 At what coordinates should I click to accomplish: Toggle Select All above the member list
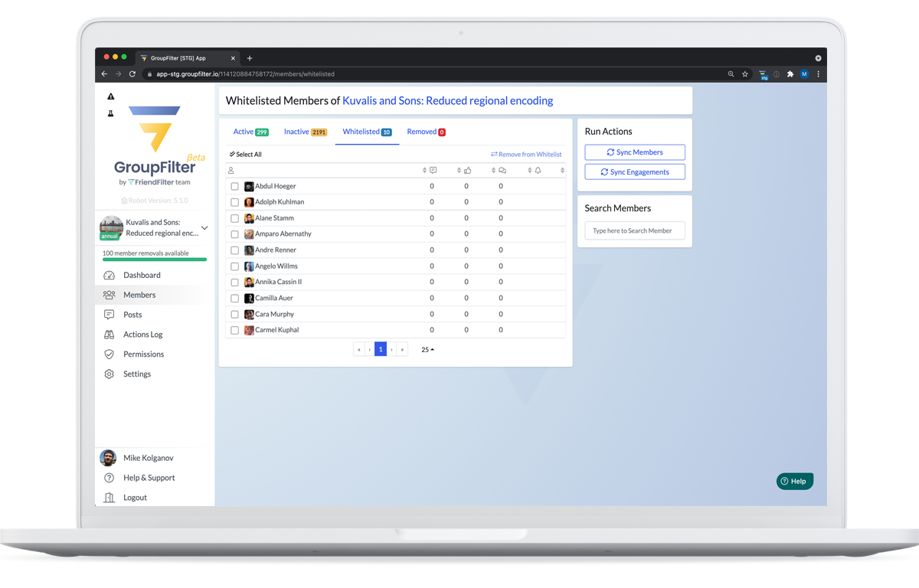pyautogui.click(x=245, y=154)
